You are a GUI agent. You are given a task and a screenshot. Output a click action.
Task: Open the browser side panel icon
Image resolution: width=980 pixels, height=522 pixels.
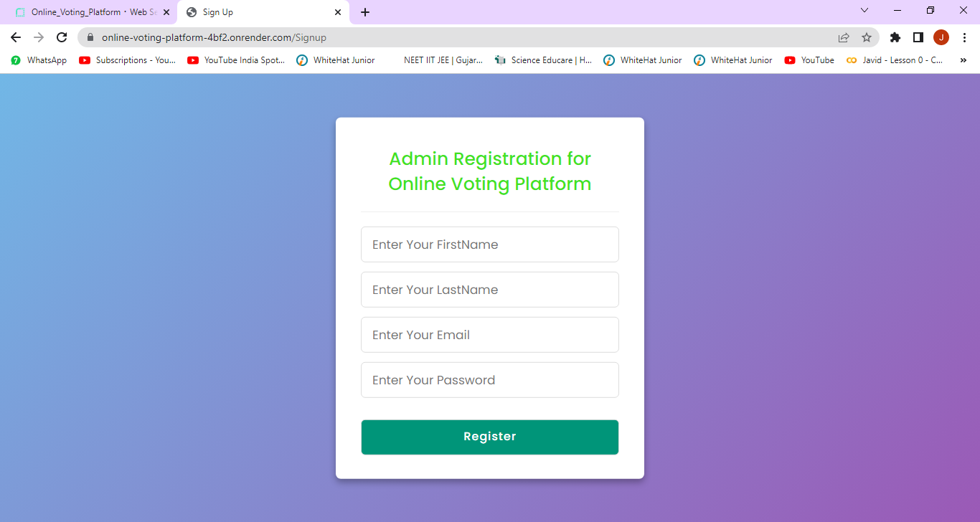tap(918, 37)
